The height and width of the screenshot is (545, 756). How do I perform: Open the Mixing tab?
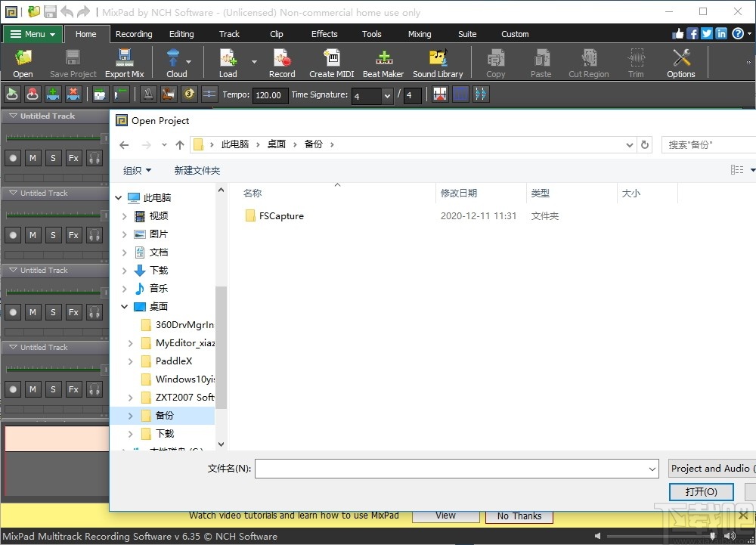[x=420, y=34]
